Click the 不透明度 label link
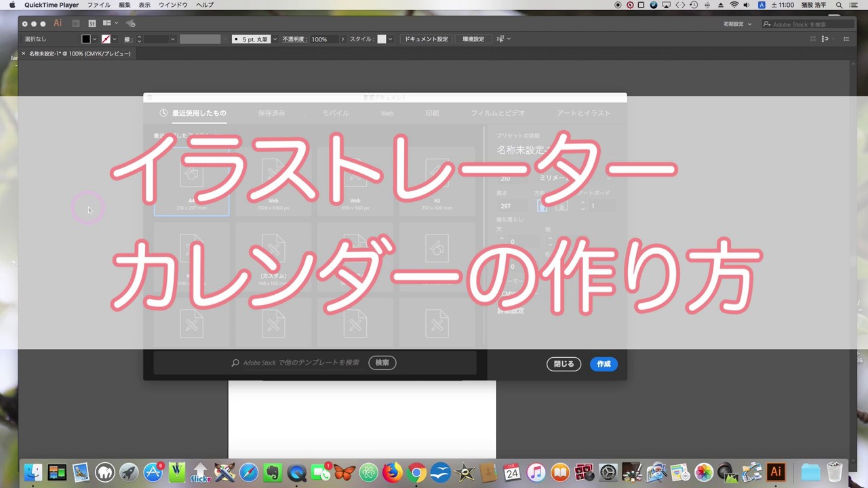868x488 pixels. 294,39
